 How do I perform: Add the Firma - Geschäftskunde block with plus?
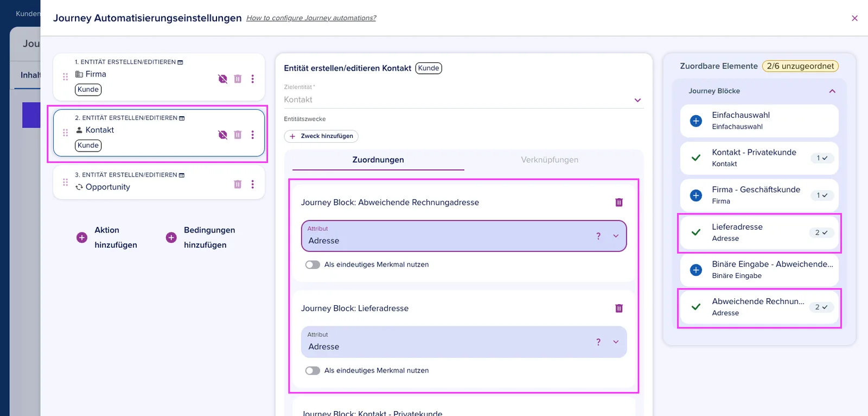coord(696,196)
